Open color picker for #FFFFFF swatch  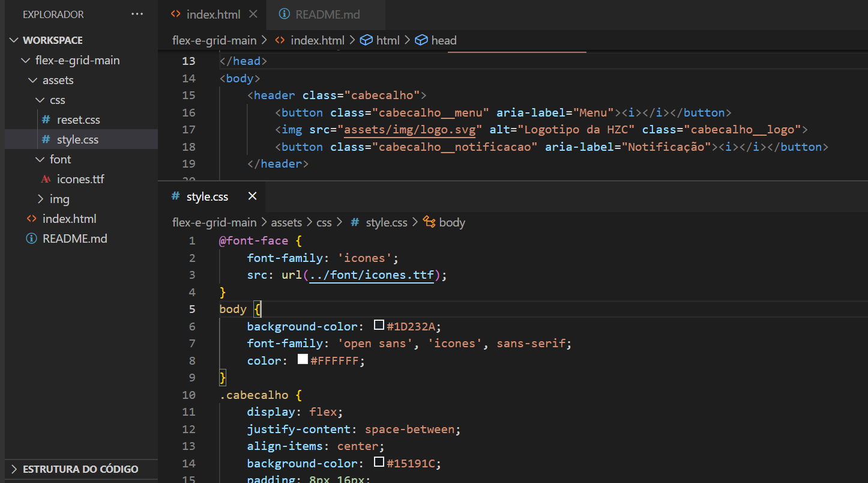click(x=303, y=360)
